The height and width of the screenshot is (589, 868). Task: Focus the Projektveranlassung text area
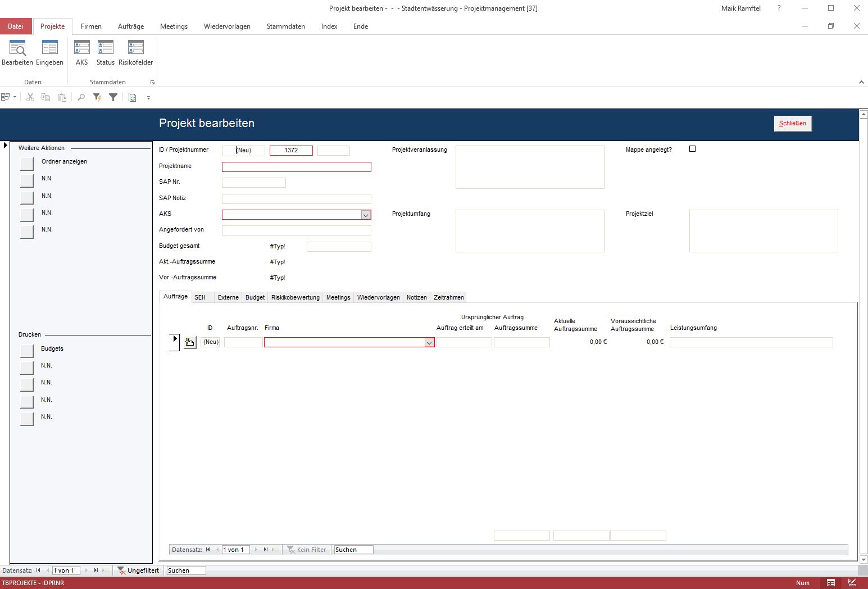pos(530,167)
